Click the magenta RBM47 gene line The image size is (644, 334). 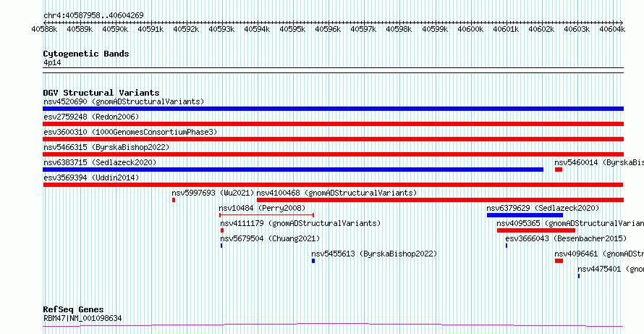click(x=333, y=325)
